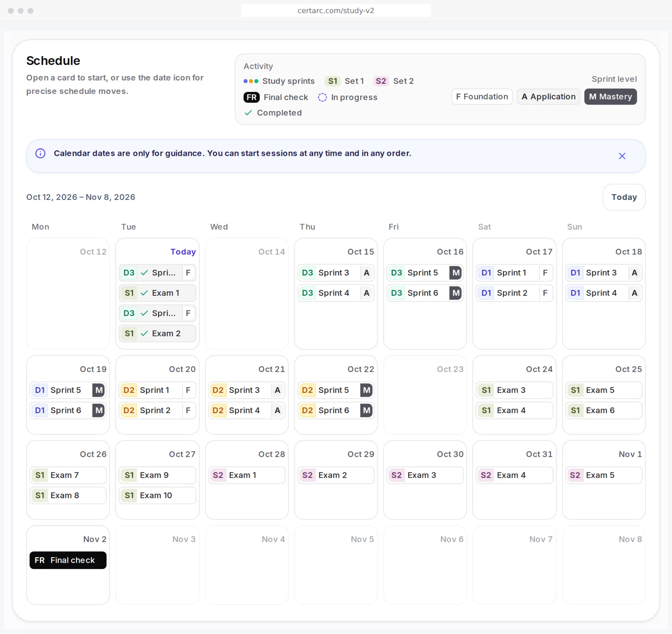Dismiss the calendar guidance banner
The height and width of the screenshot is (634, 672).
[x=622, y=156]
